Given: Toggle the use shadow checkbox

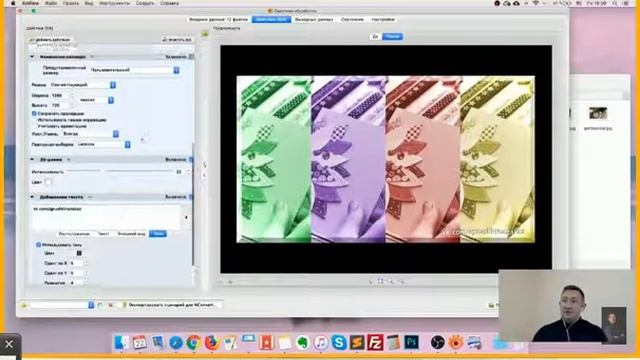Looking at the screenshot, I should click(x=38, y=245).
